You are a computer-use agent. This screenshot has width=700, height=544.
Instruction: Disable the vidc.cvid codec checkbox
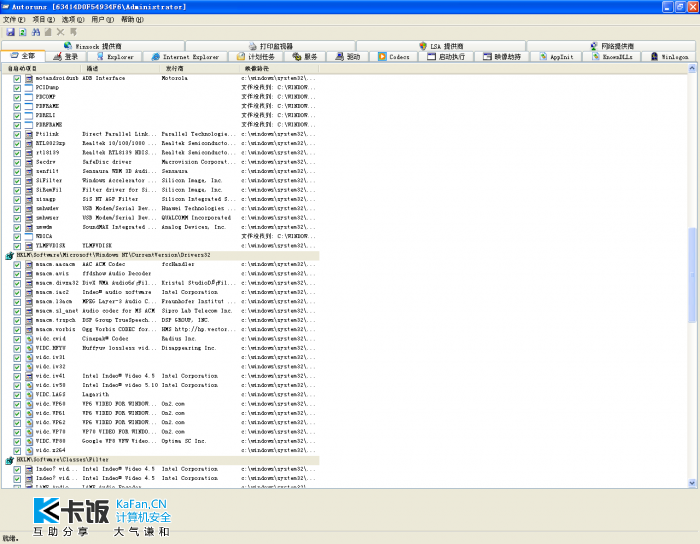(x=17, y=339)
